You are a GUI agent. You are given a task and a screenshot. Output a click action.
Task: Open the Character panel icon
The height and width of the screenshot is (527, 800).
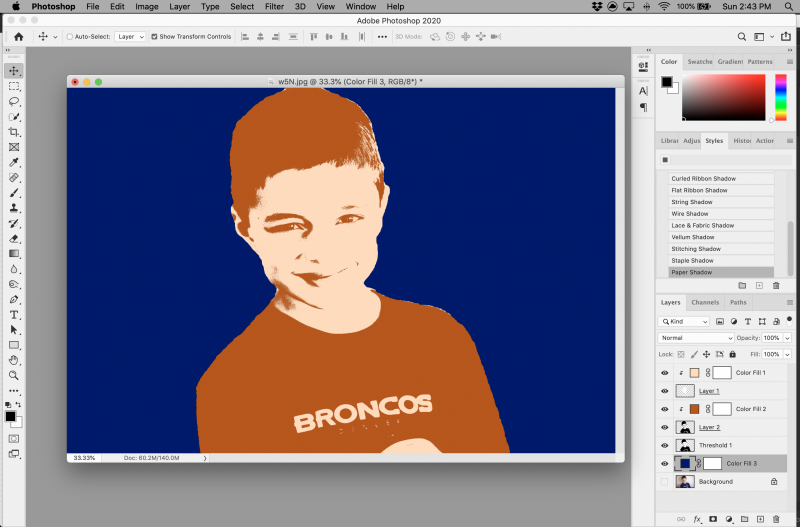pyautogui.click(x=643, y=91)
